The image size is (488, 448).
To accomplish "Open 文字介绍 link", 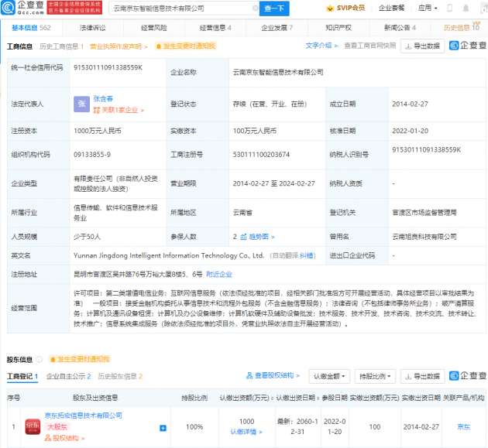I will coord(321,46).
